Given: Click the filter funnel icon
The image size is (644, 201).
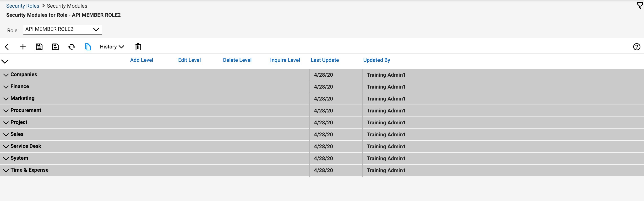Looking at the screenshot, I should pos(640,5).
